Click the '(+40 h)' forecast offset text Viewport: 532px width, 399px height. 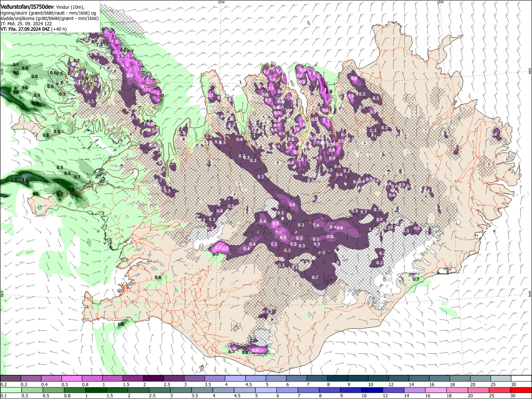[x=59, y=29]
